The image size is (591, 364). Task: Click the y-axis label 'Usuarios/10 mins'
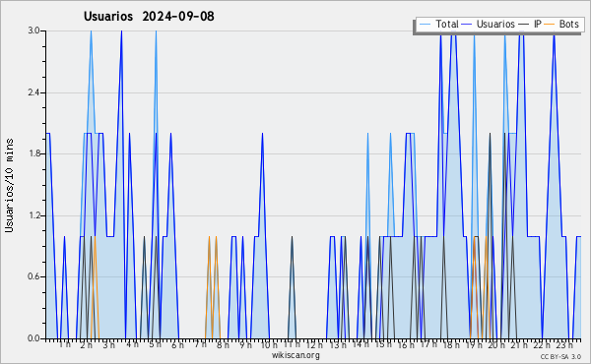[x=9, y=185]
